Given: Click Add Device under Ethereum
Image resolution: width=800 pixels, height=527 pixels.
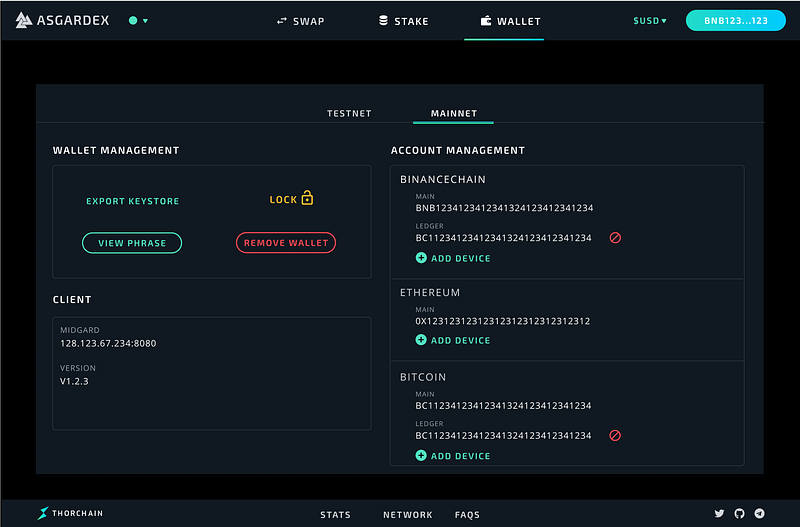Looking at the screenshot, I should (x=460, y=340).
